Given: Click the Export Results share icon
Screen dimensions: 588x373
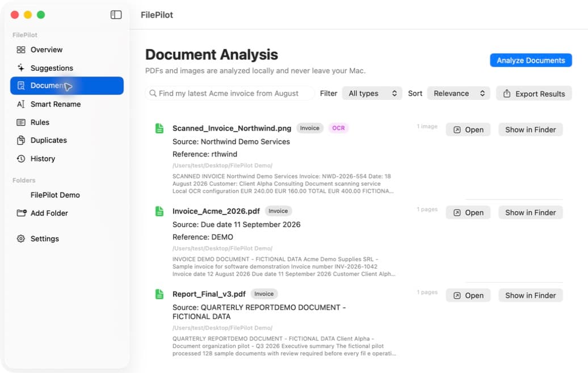Looking at the screenshot, I should pyautogui.click(x=507, y=94).
